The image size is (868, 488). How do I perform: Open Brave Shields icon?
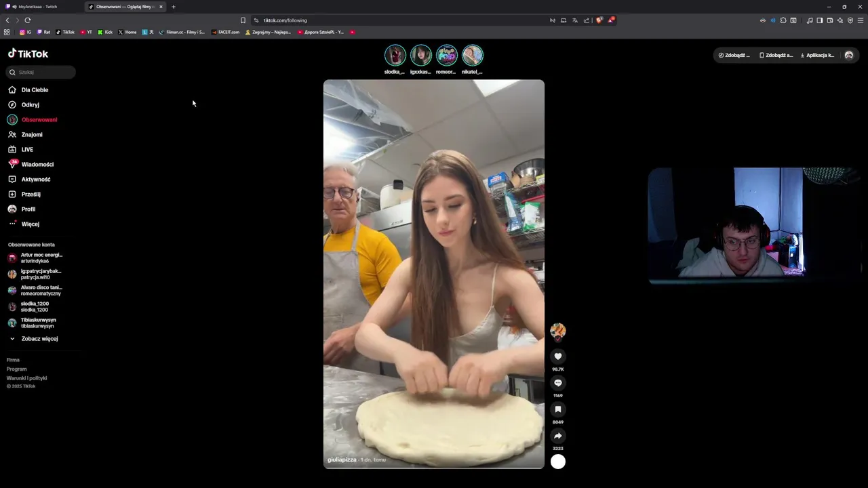(599, 20)
